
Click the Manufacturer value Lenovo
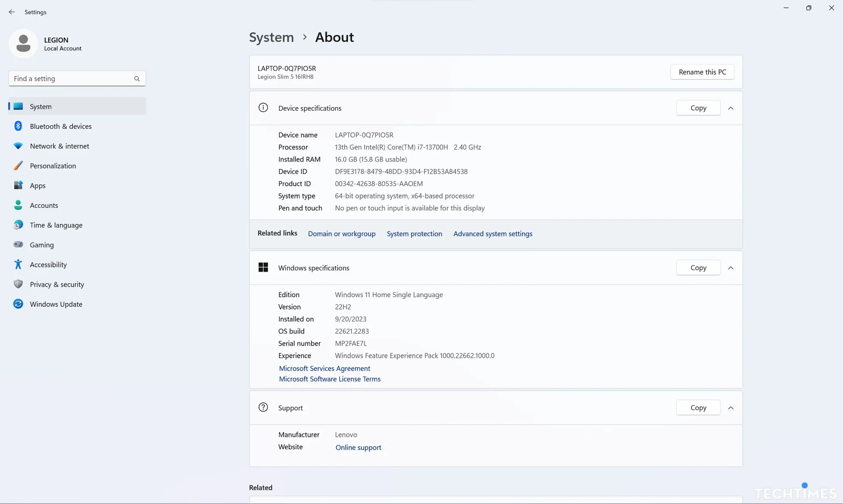pyautogui.click(x=346, y=435)
